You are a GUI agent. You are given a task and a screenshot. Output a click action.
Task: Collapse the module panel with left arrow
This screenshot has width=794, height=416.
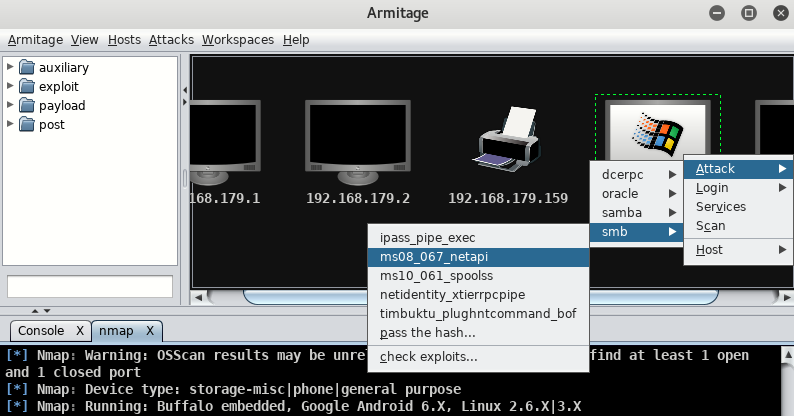point(185,90)
